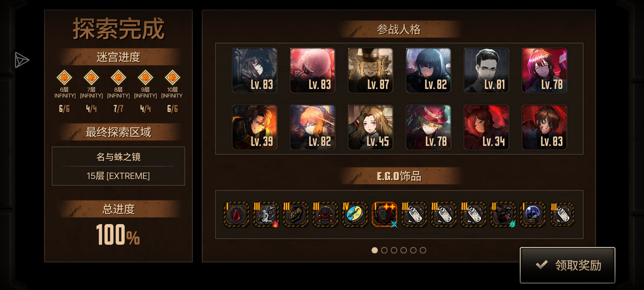Tap the share arrow icon at left
This screenshot has height=290, width=644.
point(21,60)
